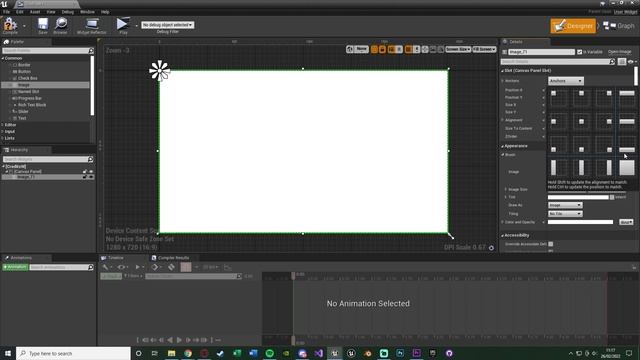Toggle lock icon of Image_71 row
Screen dimensions: 640x360
[85, 177]
